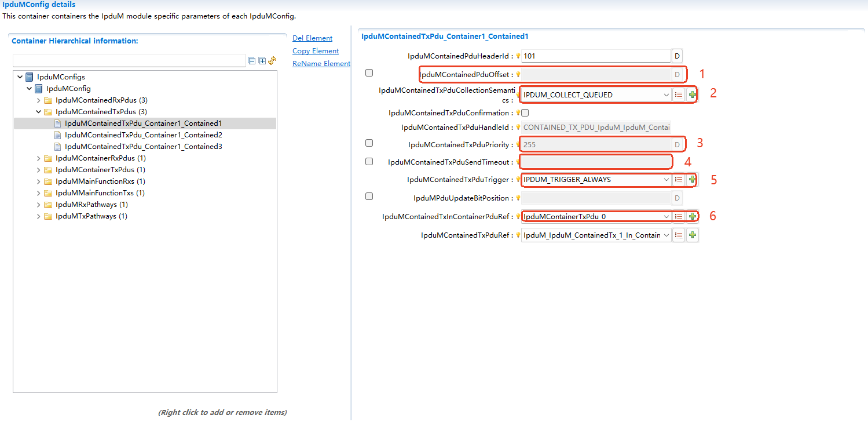Click the green plus beside IpduMContainedTxPduTrigger
This screenshot has width=868, height=422.
tap(692, 180)
